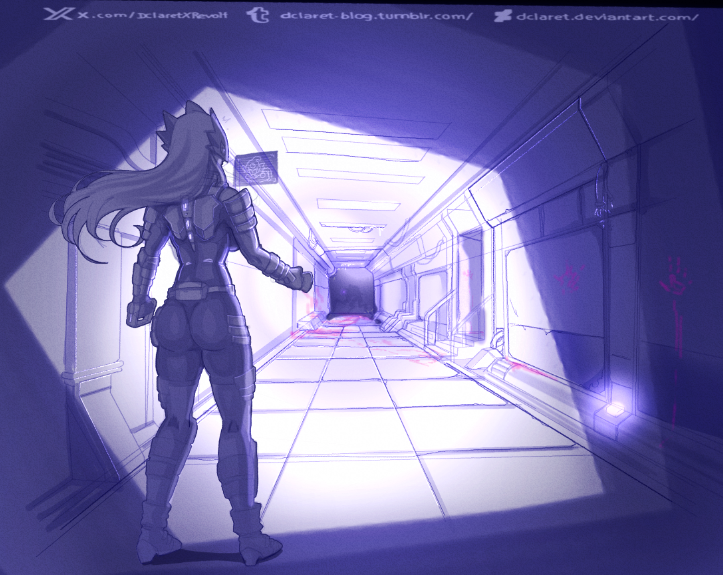Click the dark doorway at the corridor end
The height and width of the screenshot is (575, 723).
click(x=353, y=292)
